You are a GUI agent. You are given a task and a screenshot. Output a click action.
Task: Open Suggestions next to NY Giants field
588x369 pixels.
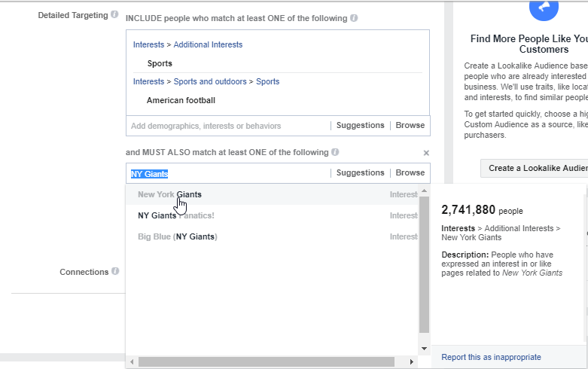click(x=360, y=173)
